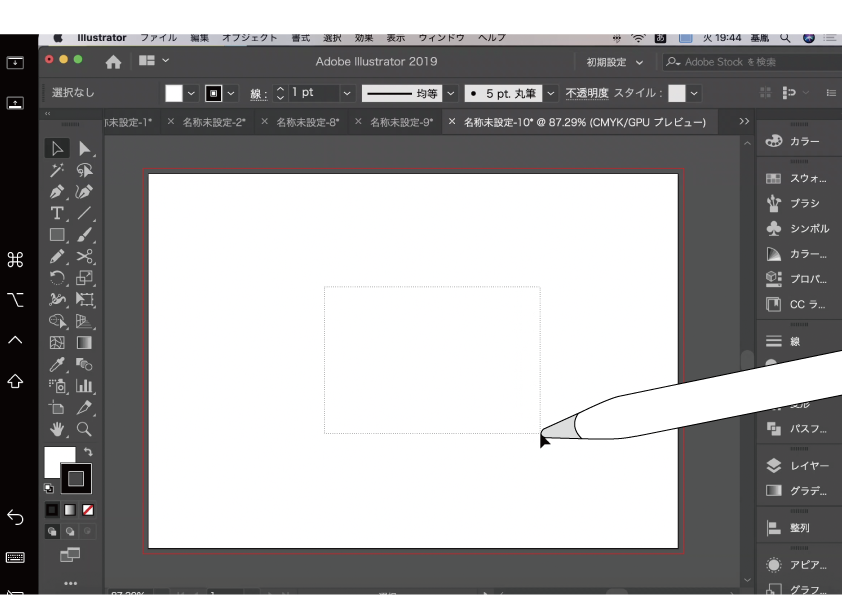Click the 不透明度 opacity link
The image size is (842, 595).
586,93
